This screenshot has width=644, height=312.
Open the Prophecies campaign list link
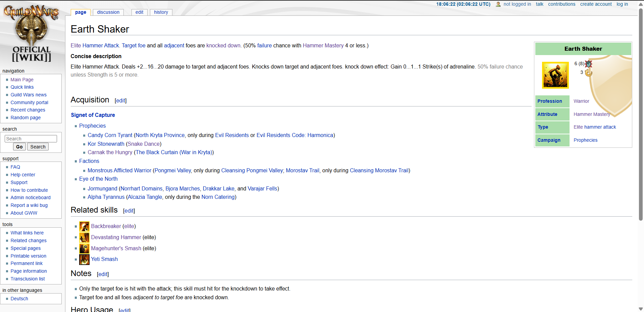click(x=92, y=126)
